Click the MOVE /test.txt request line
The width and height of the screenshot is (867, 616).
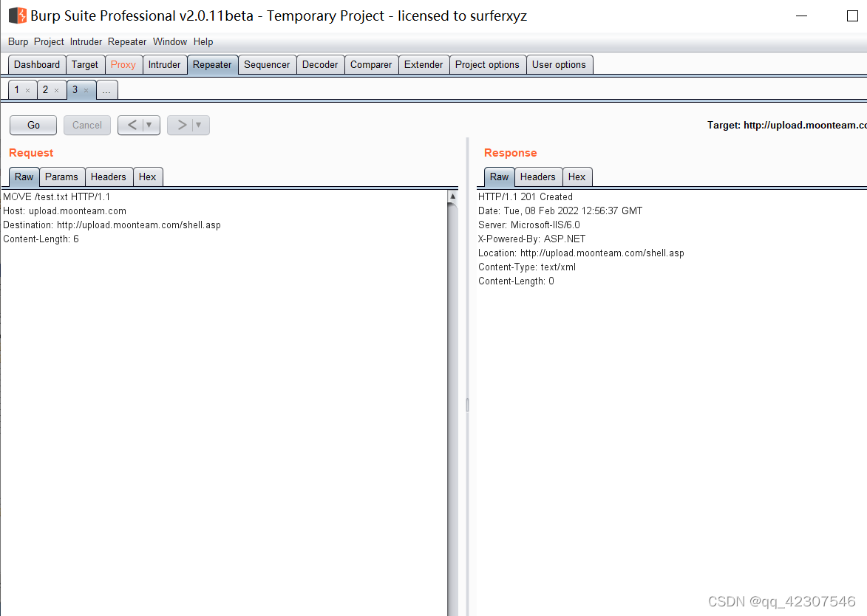pyautogui.click(x=56, y=196)
